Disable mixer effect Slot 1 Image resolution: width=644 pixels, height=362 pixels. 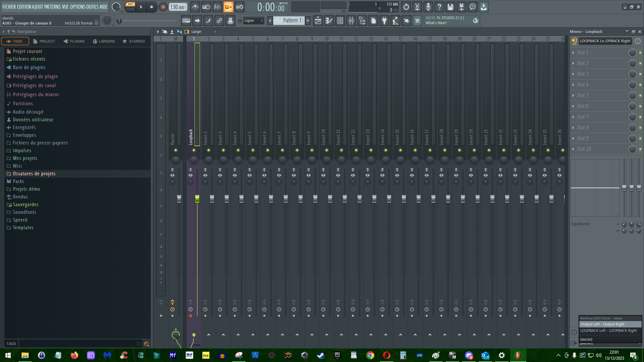click(640, 53)
